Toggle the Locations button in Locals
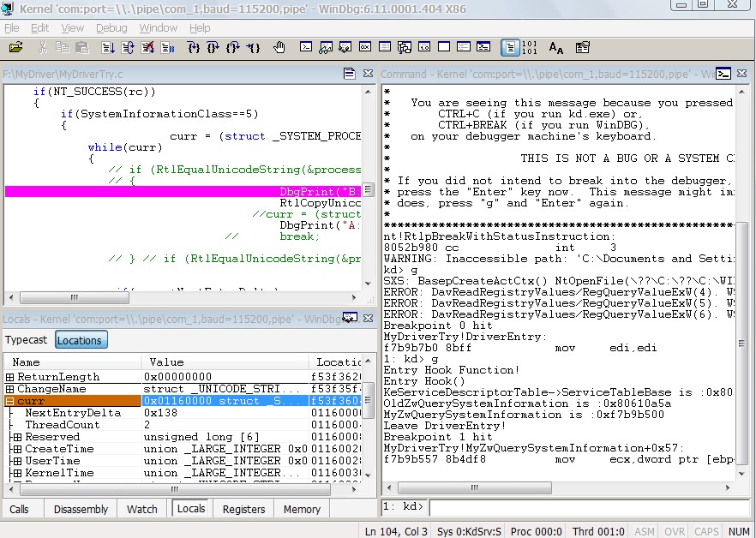Screen dimensions: 756x538 pos(81,340)
